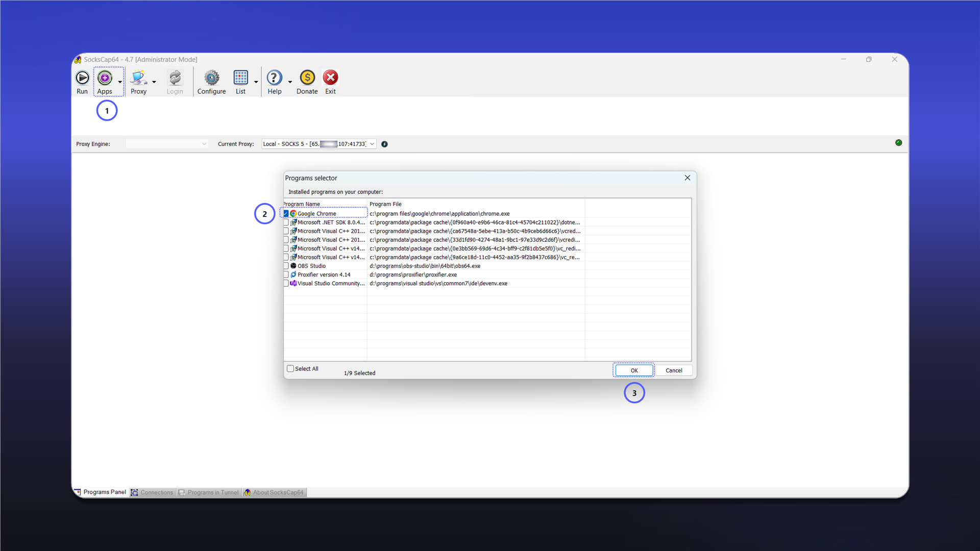
Task: Enable the Select All checkbox
Action: 290,368
